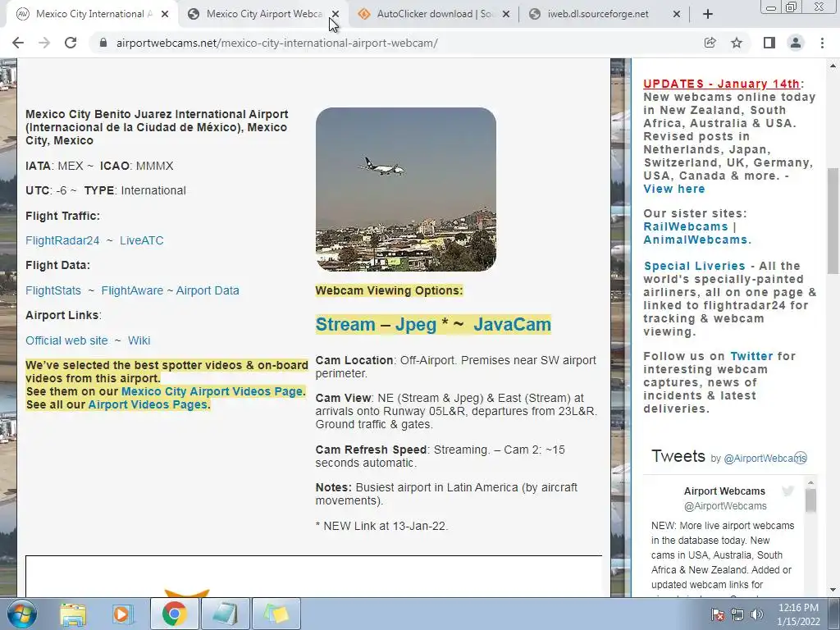
Task: Open Special Liveries link
Action: [x=694, y=267]
